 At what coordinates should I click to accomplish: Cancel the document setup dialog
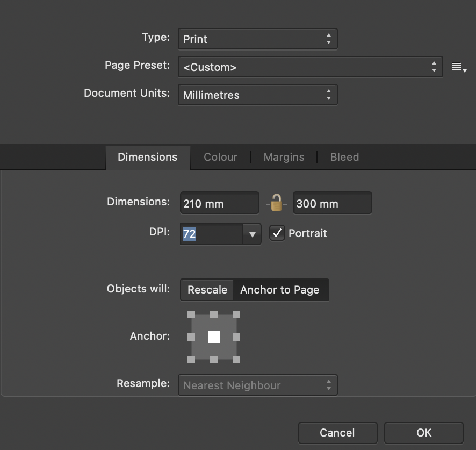pos(337,433)
